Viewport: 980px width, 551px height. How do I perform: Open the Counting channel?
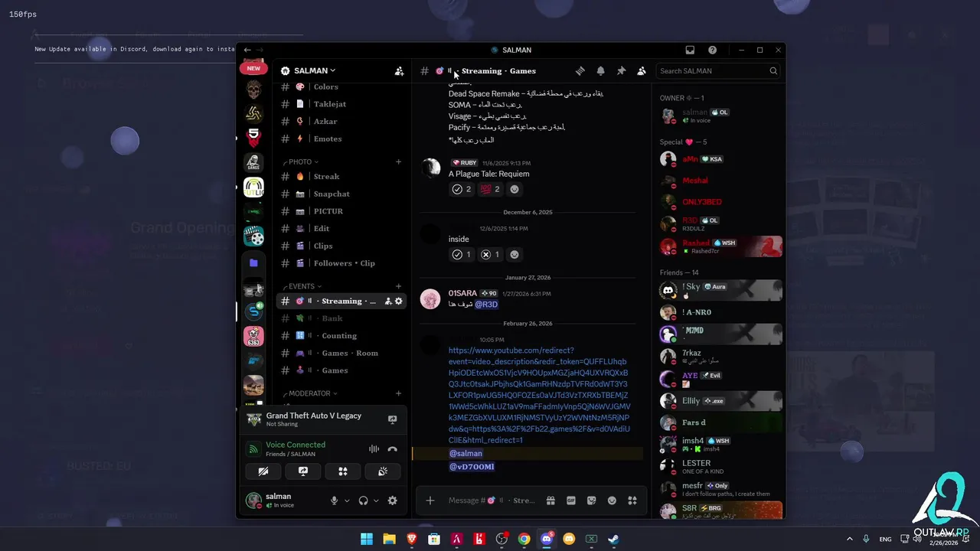click(341, 335)
